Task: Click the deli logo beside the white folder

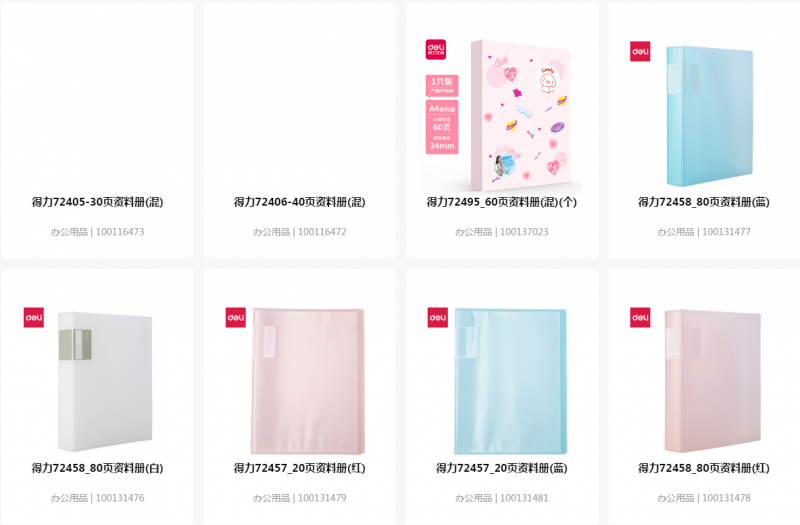Action: click(34, 317)
